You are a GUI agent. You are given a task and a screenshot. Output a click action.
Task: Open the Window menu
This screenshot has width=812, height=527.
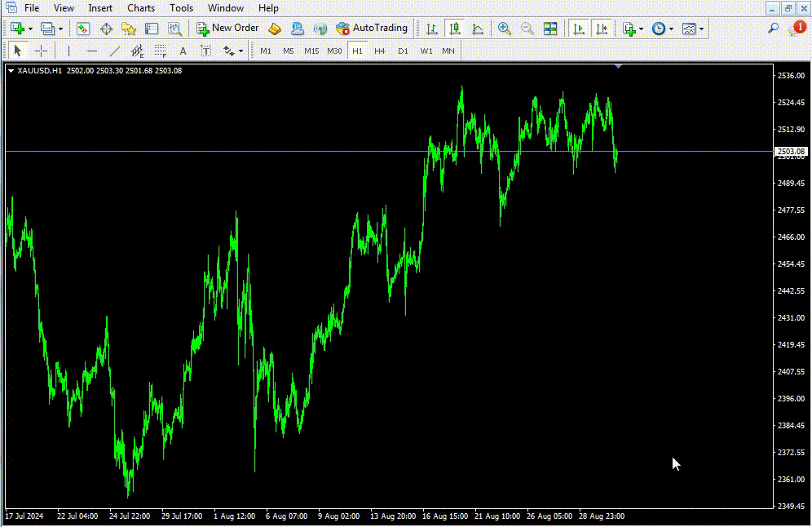point(226,8)
